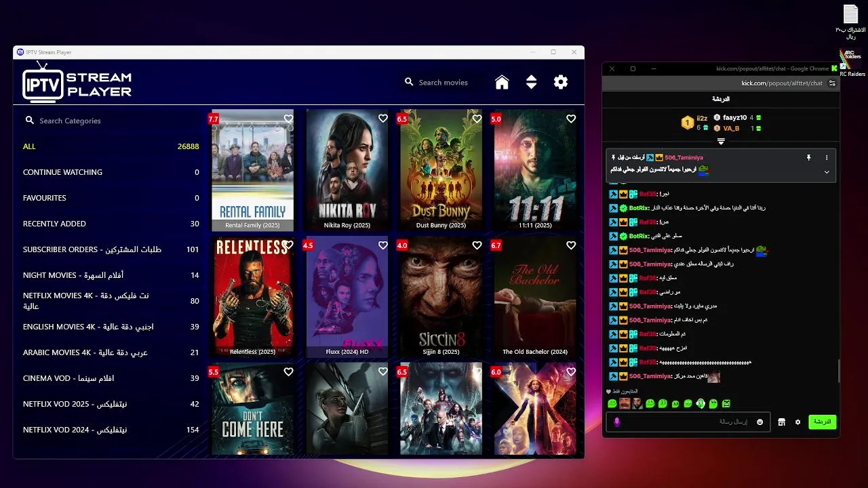868x488 pixels.
Task: Insert the bearded man face emote
Action: tap(637, 403)
